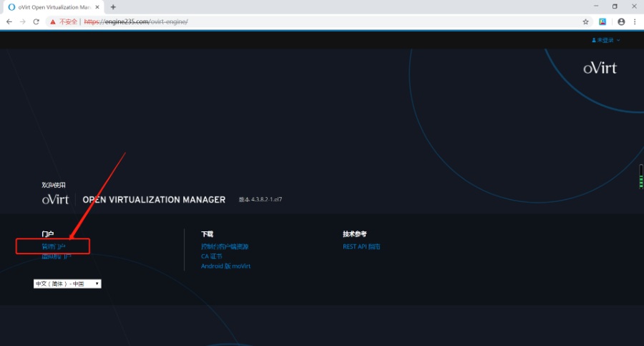Click the OPEN VIRTUALIZATION MANAGER title text
Screen dimensions: 644x346
click(x=154, y=200)
